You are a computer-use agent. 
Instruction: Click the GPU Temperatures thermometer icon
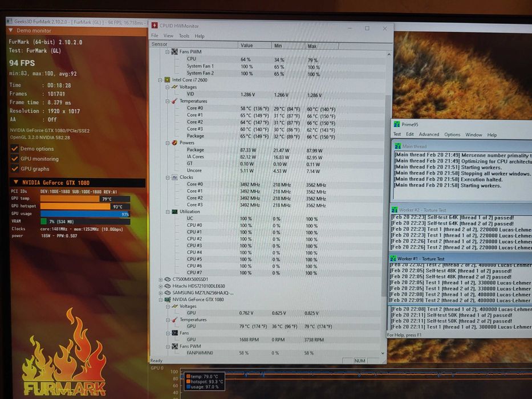coord(174,320)
